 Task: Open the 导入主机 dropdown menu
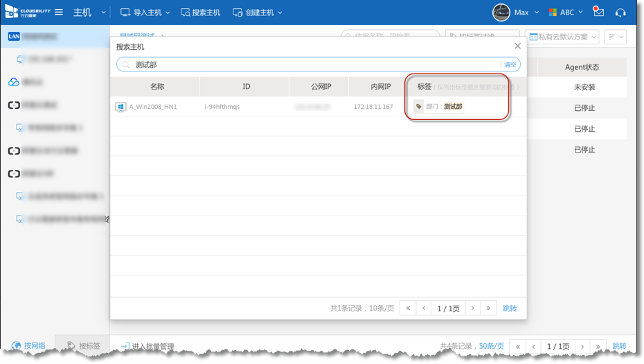[145, 12]
